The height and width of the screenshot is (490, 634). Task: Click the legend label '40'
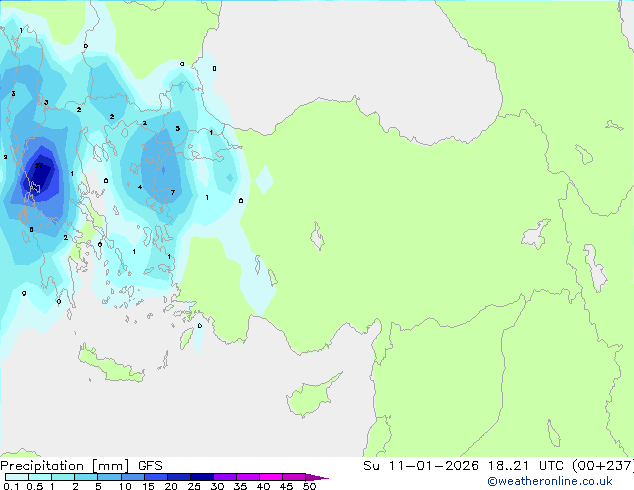point(263,486)
